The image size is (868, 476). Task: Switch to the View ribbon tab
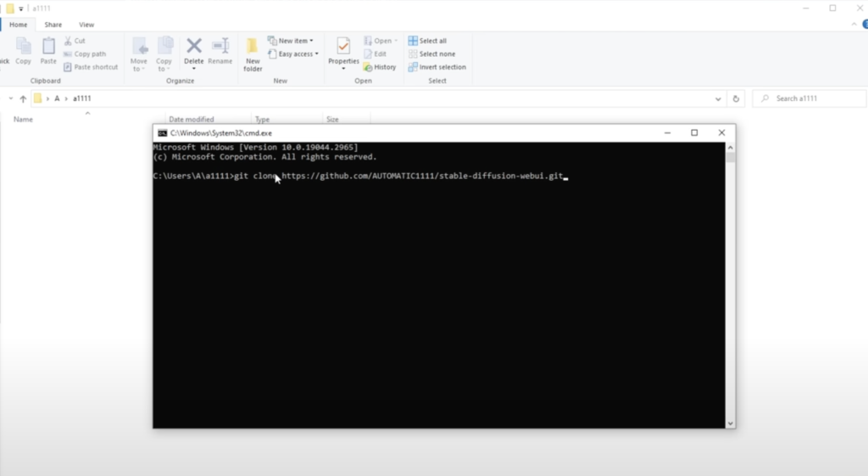tap(86, 25)
